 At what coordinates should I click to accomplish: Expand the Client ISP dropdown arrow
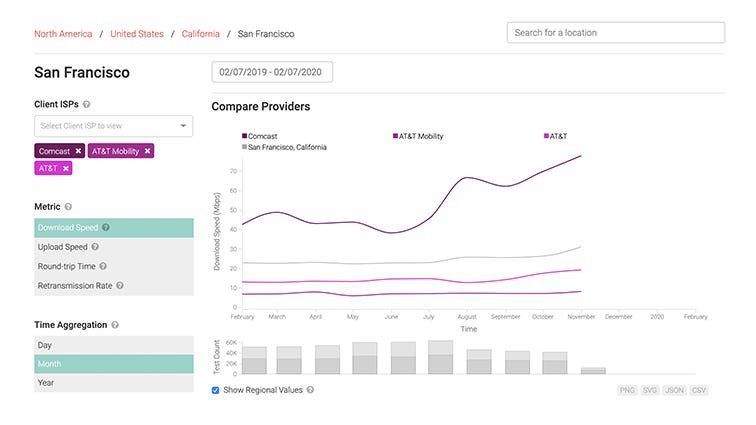[183, 126]
